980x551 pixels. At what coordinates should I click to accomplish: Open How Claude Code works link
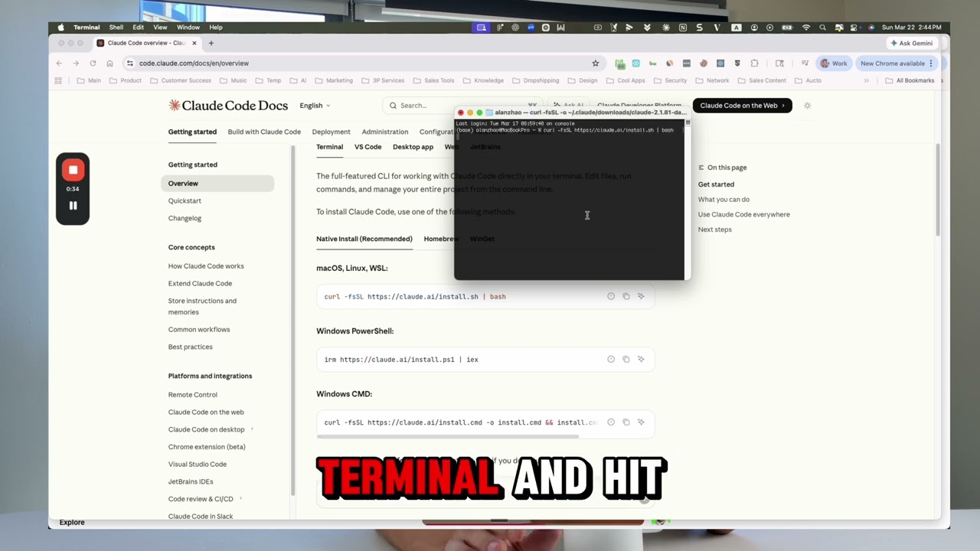[206, 266]
